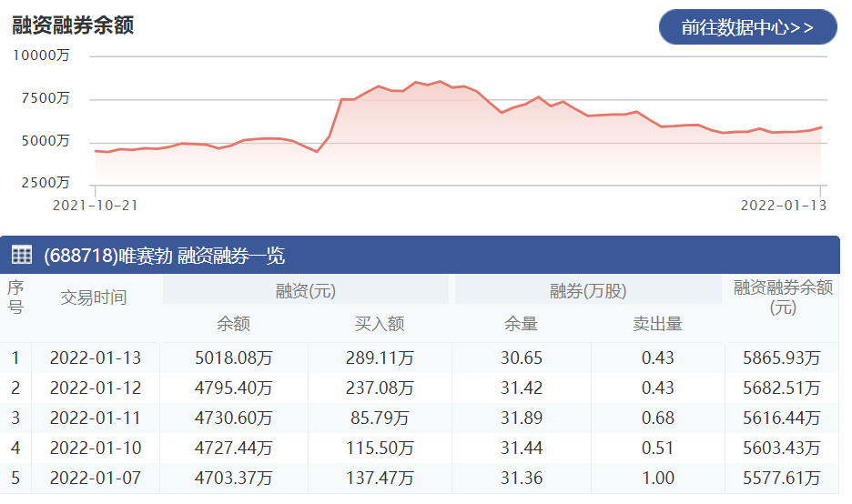
Task: Click the 前往数据中心>> button
Action: (x=747, y=27)
